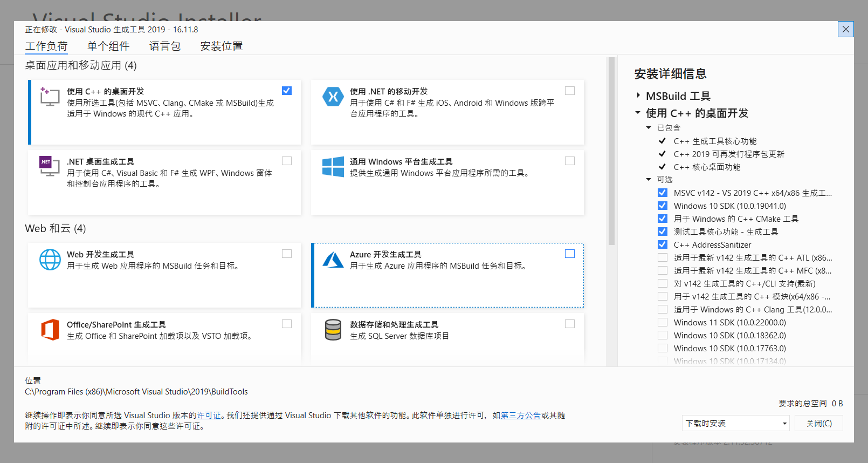Click the Azure build tools logo icon
The image size is (868, 463).
pyautogui.click(x=333, y=260)
